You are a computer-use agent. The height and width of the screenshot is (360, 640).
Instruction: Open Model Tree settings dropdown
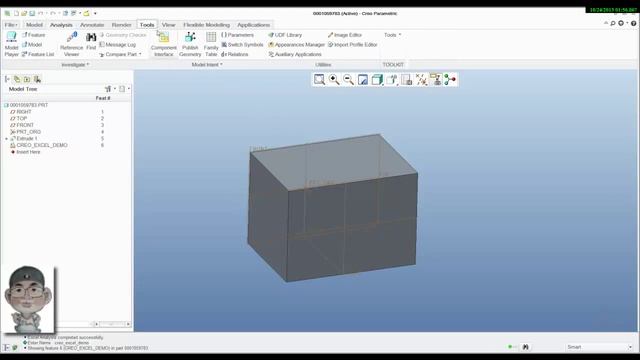[110, 89]
